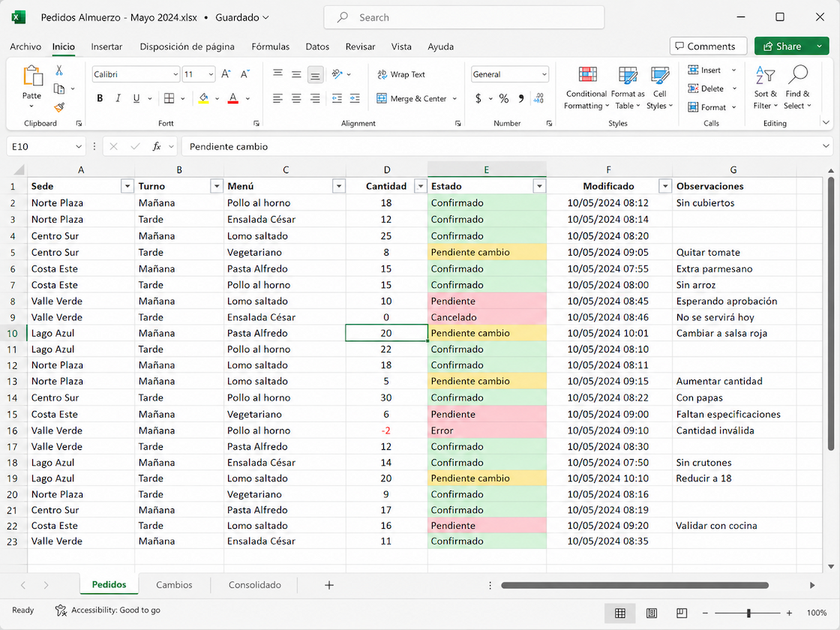Image resolution: width=840 pixels, height=630 pixels.
Task: Open the font size dropdown
Action: pyautogui.click(x=211, y=74)
